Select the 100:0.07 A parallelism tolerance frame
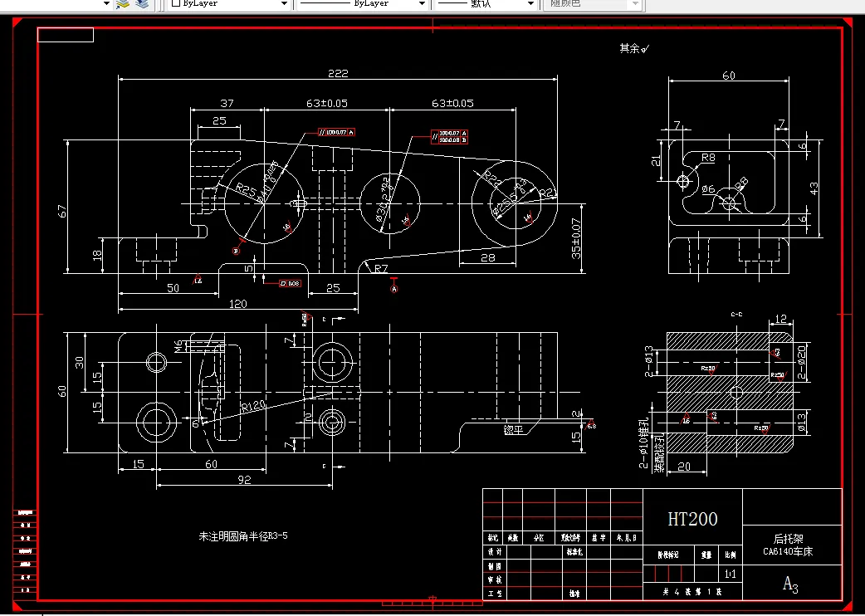 click(336, 132)
